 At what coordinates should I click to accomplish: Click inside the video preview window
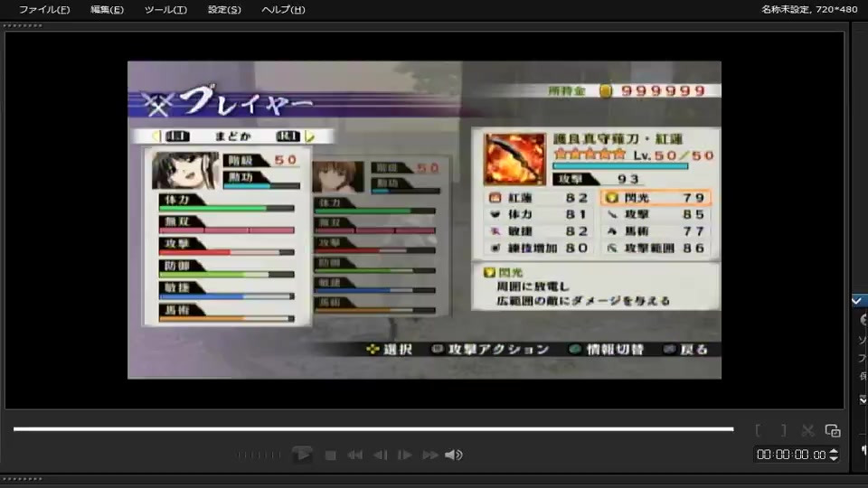coord(425,221)
